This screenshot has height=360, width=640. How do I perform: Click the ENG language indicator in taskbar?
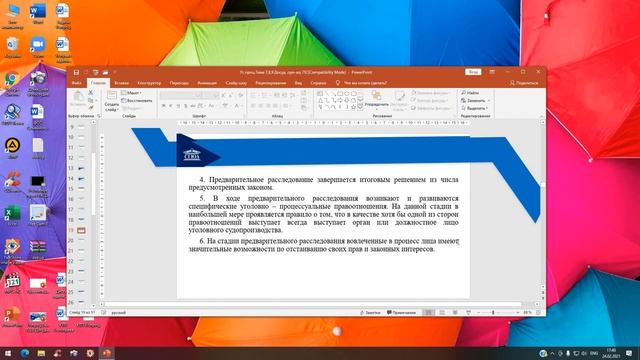tap(594, 353)
